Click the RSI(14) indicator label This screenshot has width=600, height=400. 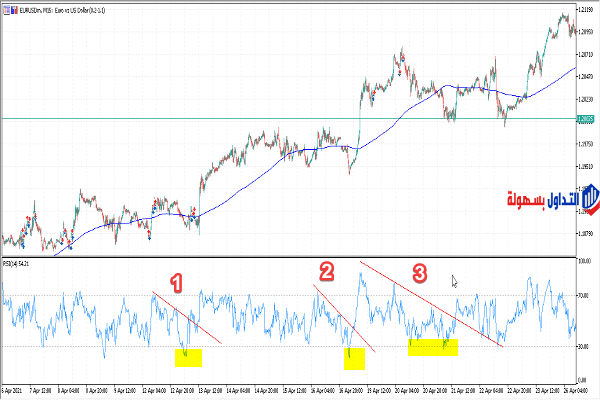point(17,263)
